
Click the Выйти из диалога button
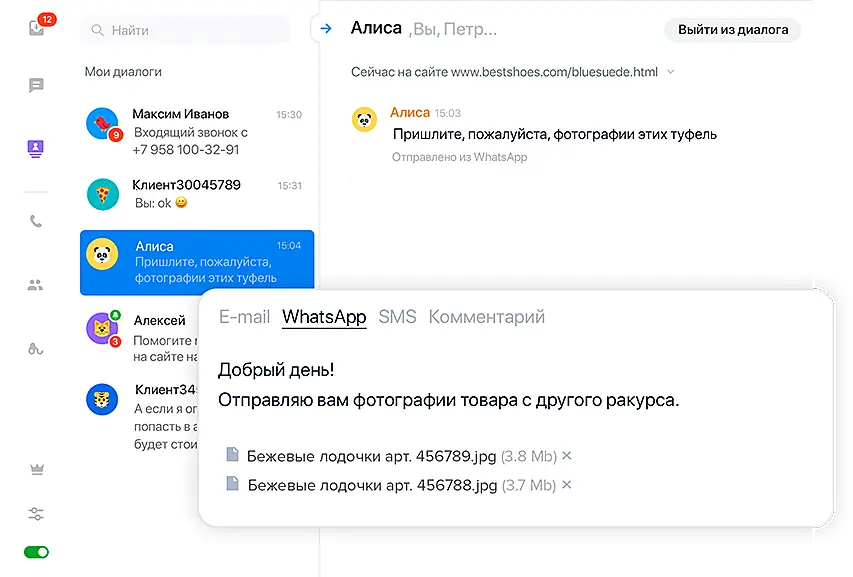(x=732, y=29)
